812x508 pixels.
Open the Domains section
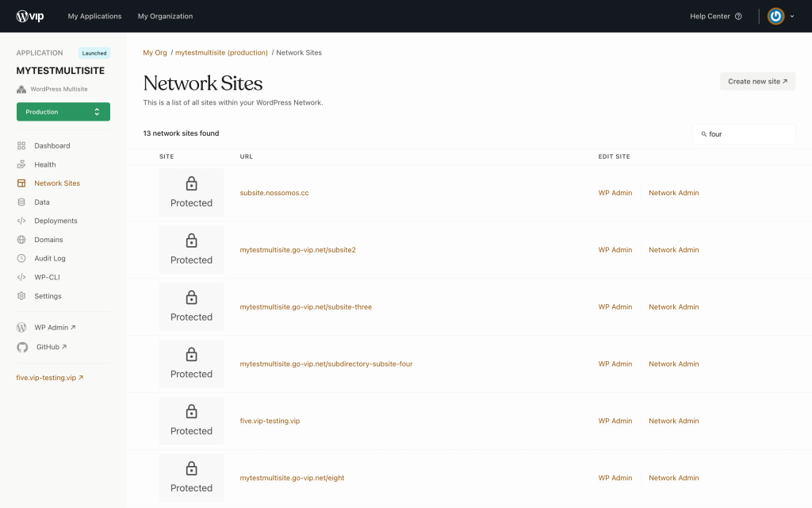48,240
